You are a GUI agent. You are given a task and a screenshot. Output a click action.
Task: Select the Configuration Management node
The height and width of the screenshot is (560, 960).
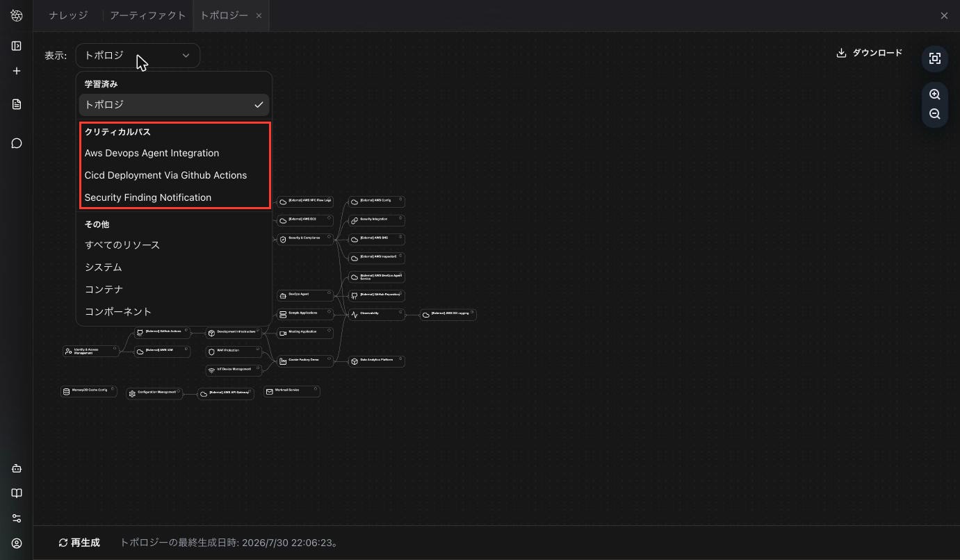(x=154, y=393)
